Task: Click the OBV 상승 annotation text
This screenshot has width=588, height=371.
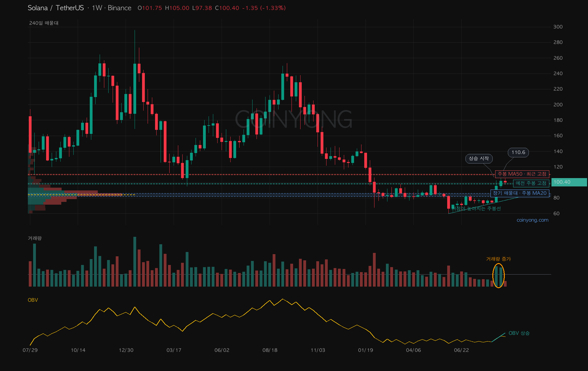Action: [519, 333]
